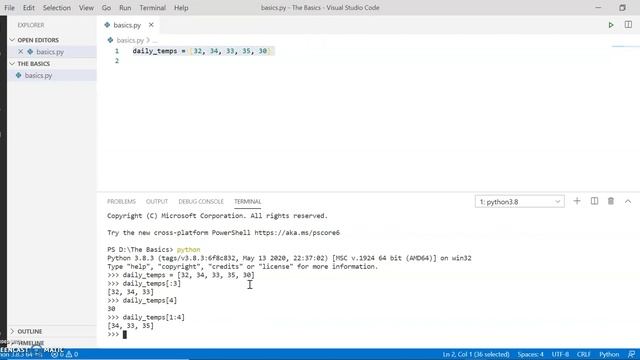Click the line and column indicator
This screenshot has height=360, width=640.
(476, 354)
